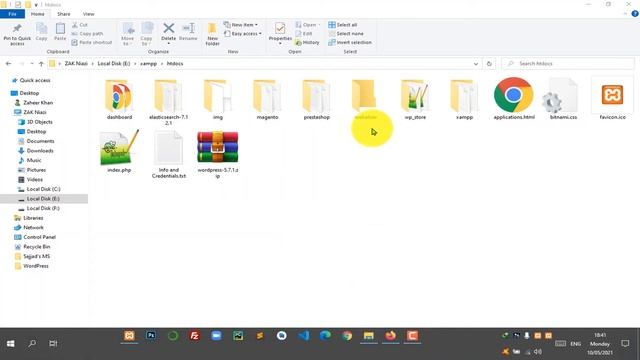
Task: Click xampp in the address path
Action: click(149, 64)
